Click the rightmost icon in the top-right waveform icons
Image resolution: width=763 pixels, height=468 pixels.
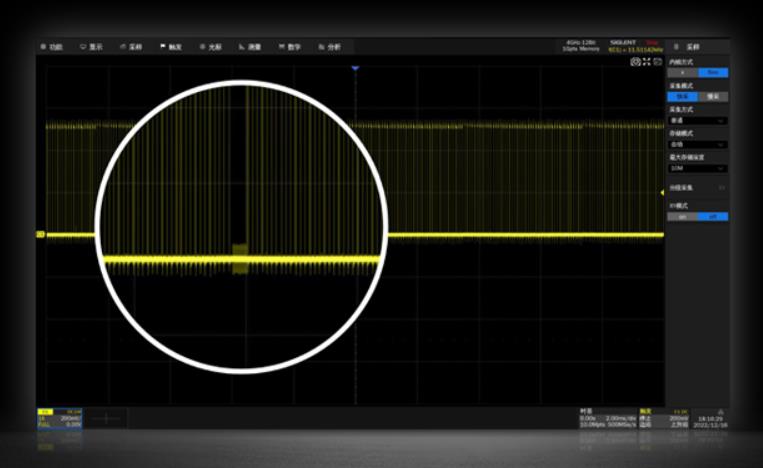tap(657, 62)
